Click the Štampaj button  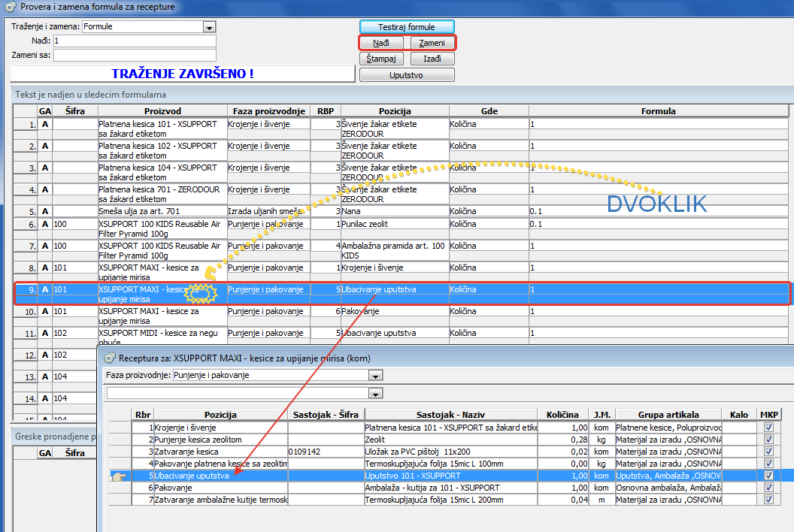point(382,59)
